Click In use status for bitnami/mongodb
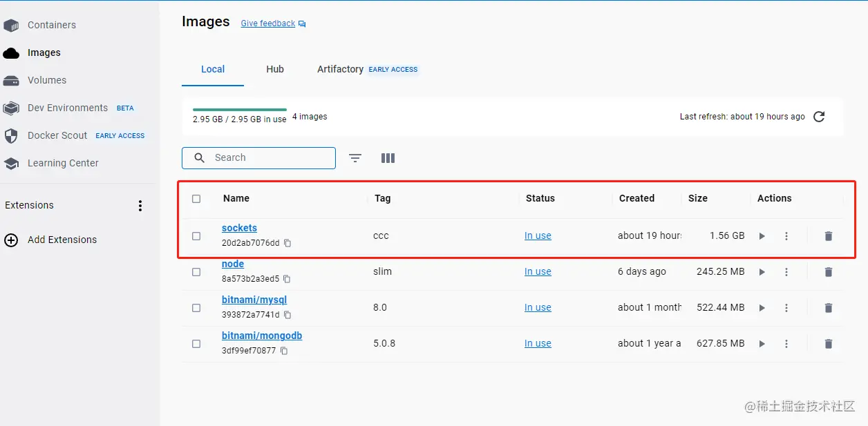The image size is (868, 426). point(538,343)
